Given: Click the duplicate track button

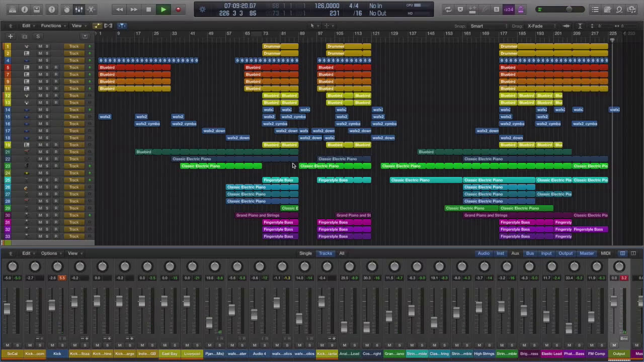Looking at the screenshot, I should pos(24,36).
